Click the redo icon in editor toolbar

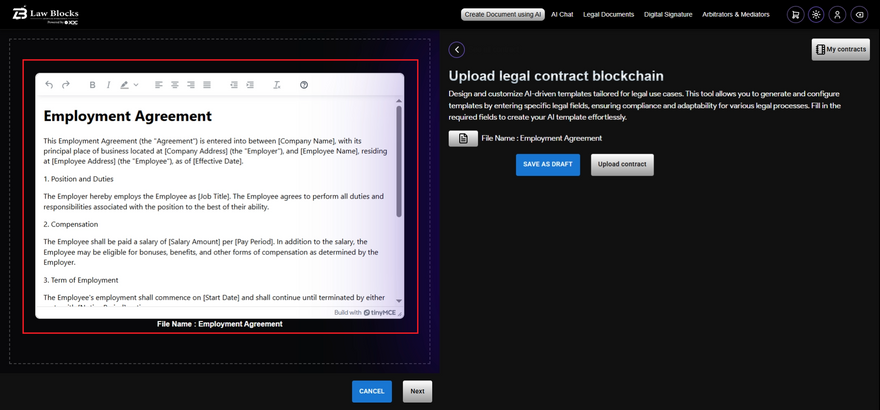click(66, 85)
